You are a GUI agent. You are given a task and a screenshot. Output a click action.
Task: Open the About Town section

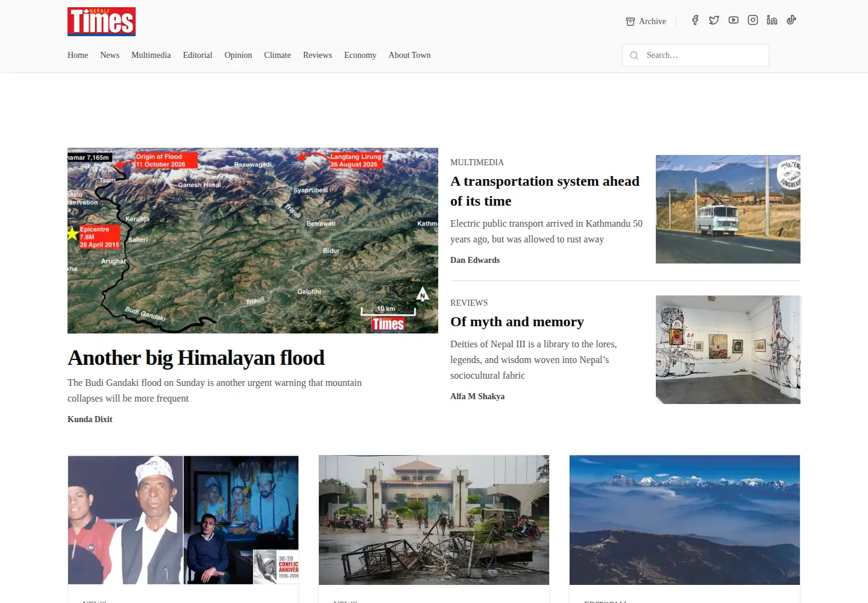point(410,55)
